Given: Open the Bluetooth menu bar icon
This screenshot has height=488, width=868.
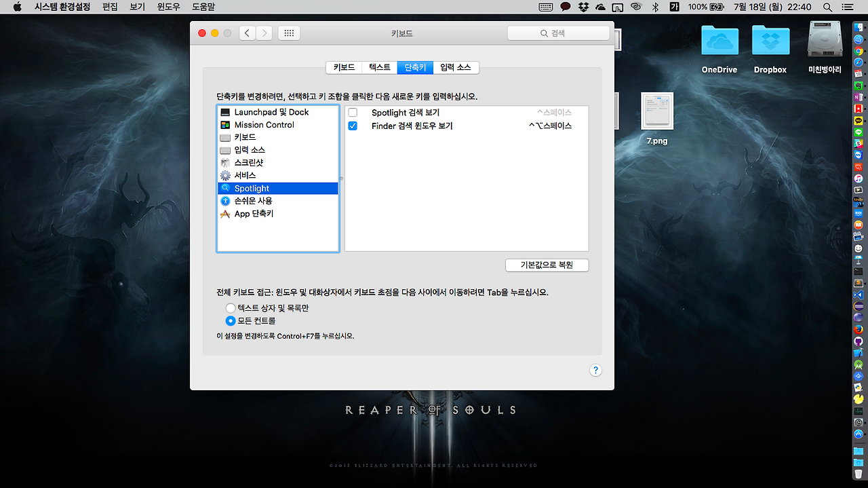Looking at the screenshot, I should point(655,7).
